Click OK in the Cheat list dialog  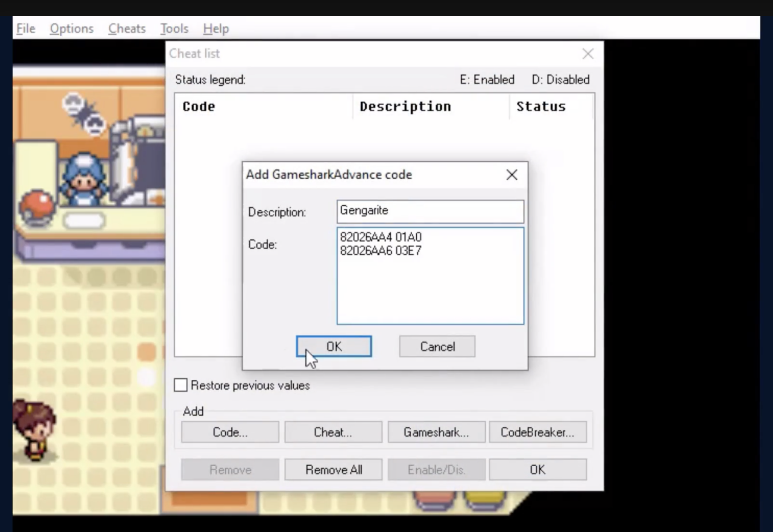coord(538,470)
